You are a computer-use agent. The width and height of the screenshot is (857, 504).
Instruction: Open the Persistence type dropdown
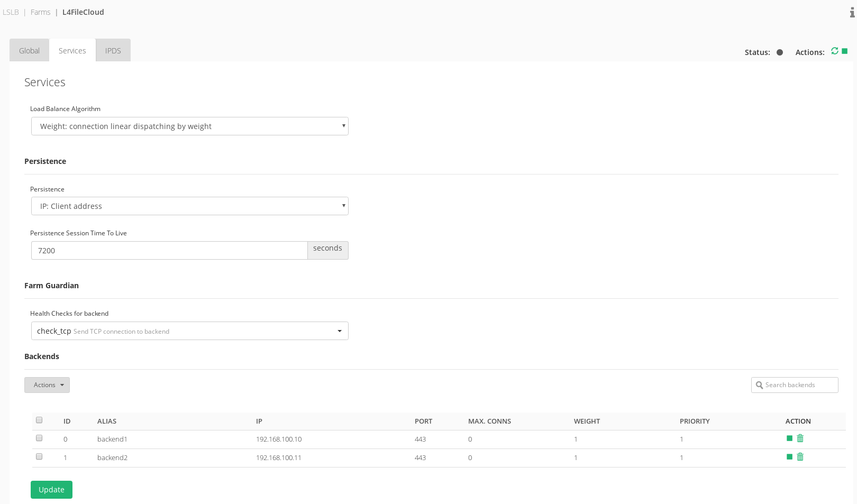pos(190,206)
